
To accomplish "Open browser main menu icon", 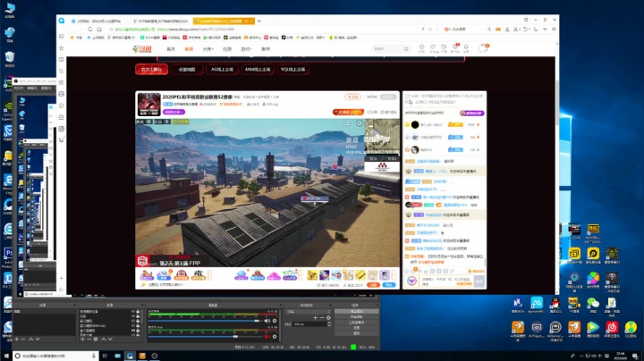I will pyautogui.click(x=554, y=29).
